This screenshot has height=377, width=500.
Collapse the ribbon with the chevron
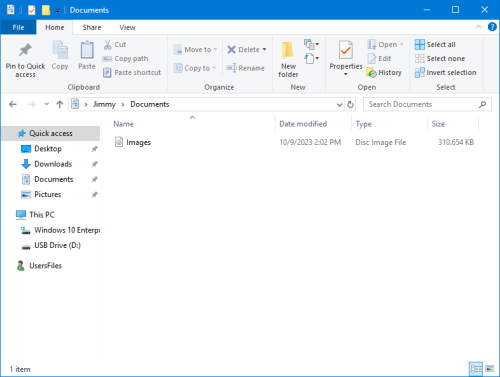click(x=478, y=27)
